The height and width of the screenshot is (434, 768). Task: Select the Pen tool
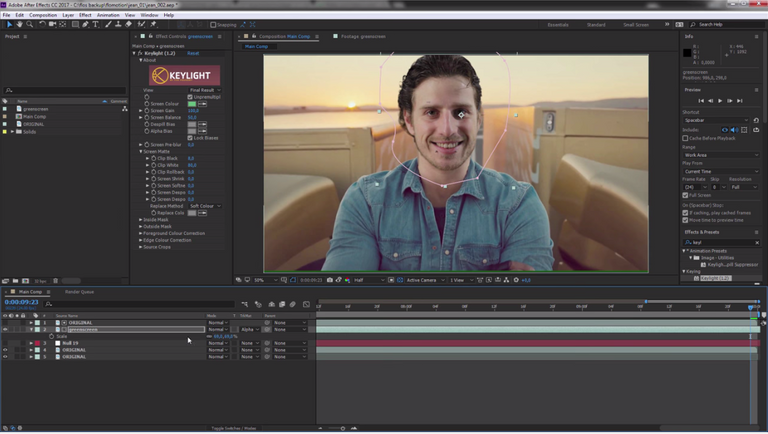coord(86,24)
